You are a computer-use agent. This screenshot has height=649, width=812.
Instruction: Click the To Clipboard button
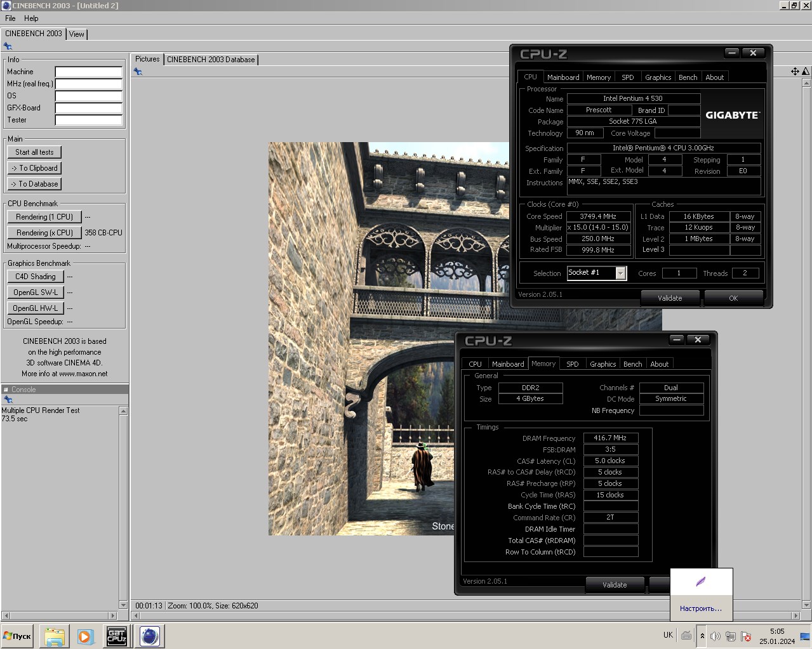(34, 168)
